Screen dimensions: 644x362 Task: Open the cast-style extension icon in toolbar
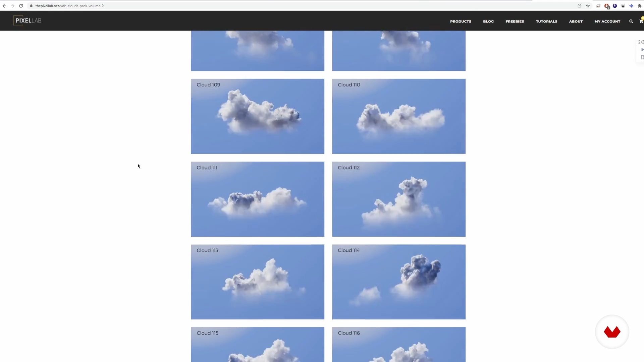(598, 6)
